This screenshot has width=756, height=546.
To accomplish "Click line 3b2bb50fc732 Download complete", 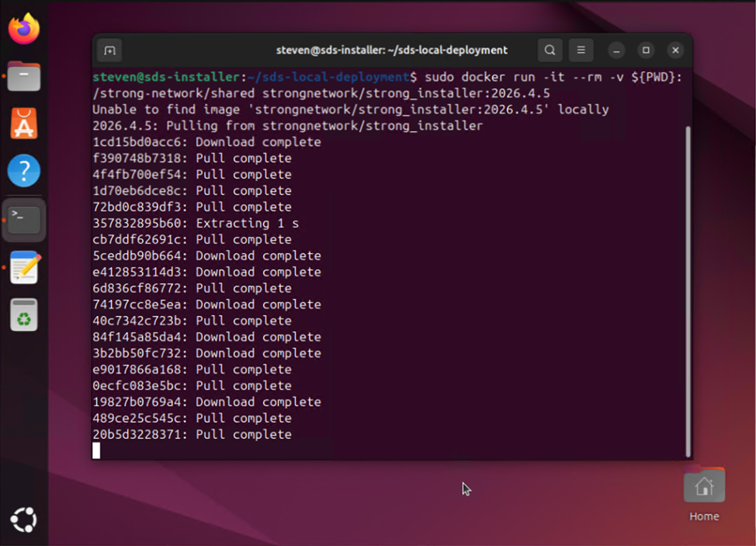I will coord(206,353).
